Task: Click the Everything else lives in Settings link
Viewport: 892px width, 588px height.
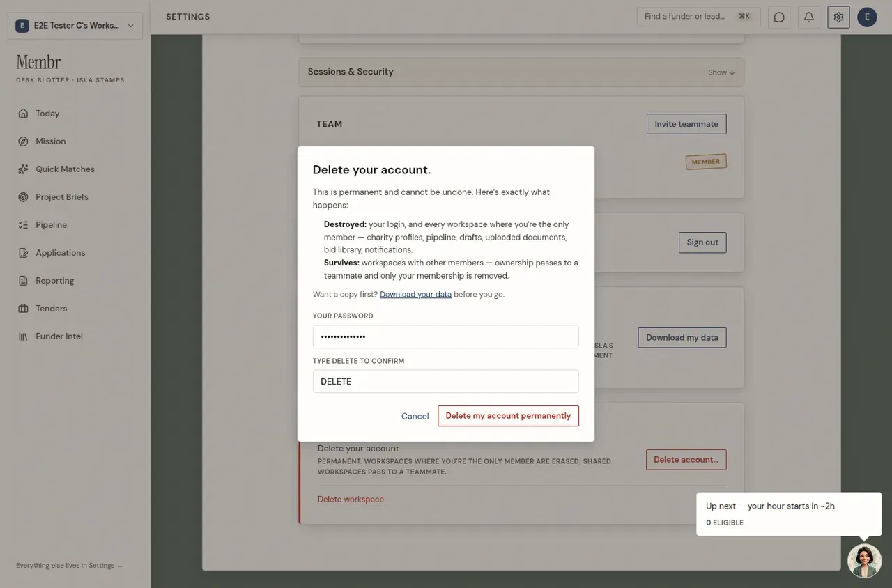Action: pos(69,566)
